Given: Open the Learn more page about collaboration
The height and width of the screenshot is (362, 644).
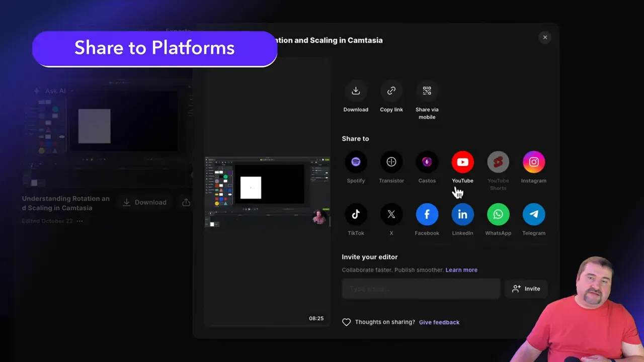Looking at the screenshot, I should click(x=461, y=270).
